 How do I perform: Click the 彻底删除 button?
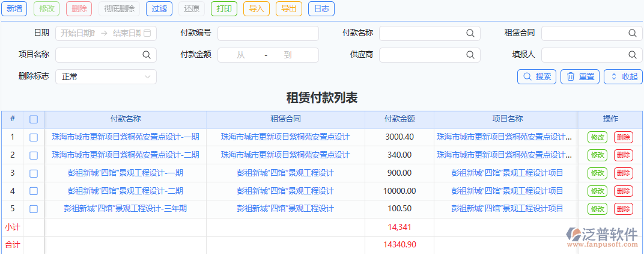point(119,8)
